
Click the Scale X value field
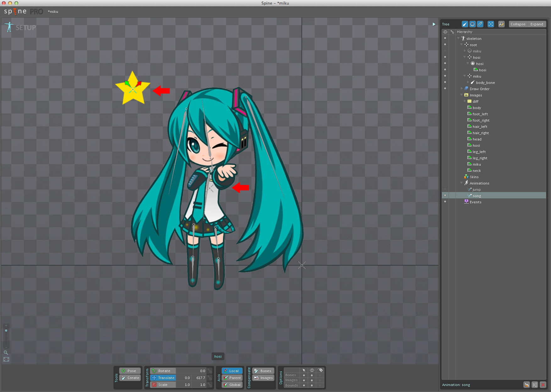(x=184, y=385)
